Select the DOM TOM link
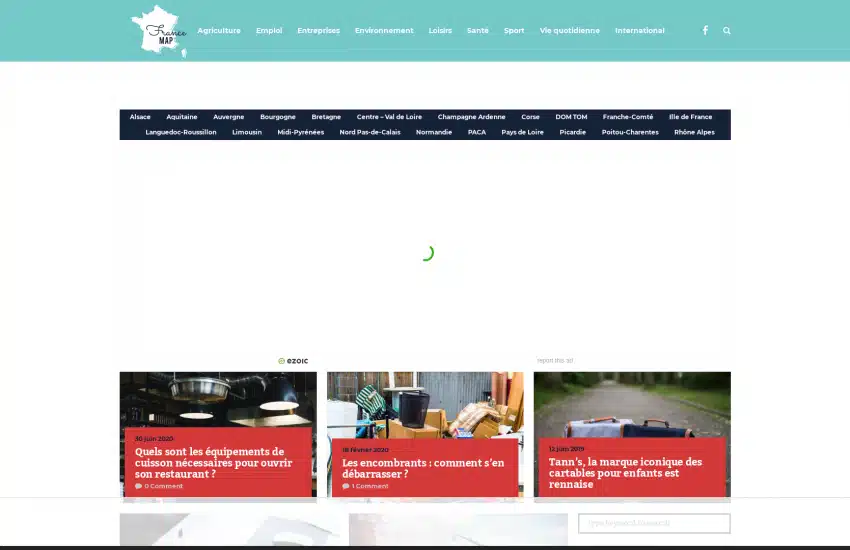 571,117
